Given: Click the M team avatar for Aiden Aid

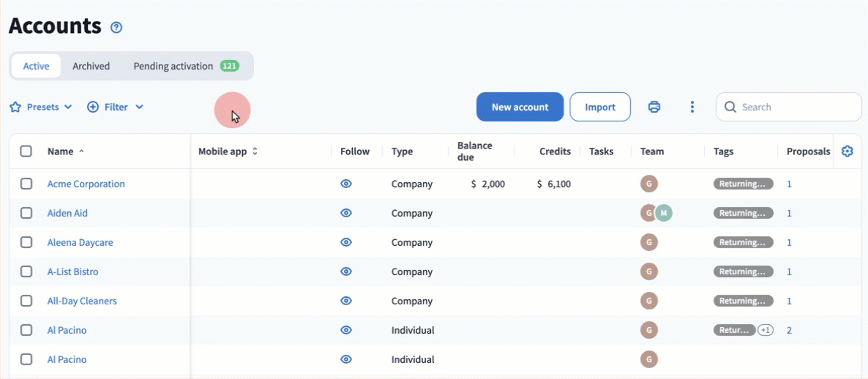Looking at the screenshot, I should pos(664,213).
